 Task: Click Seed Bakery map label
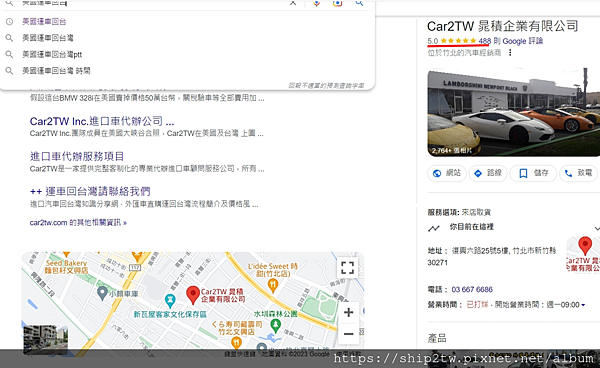coord(66,266)
